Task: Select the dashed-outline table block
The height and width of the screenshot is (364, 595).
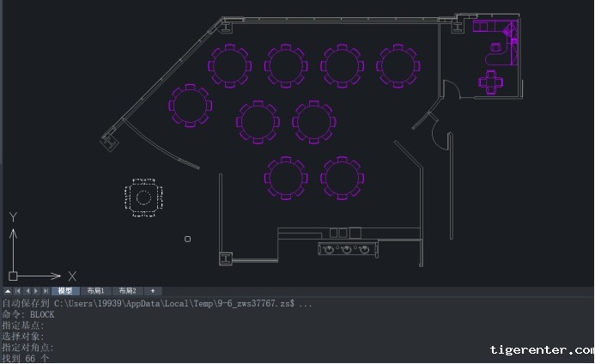Action: [143, 198]
